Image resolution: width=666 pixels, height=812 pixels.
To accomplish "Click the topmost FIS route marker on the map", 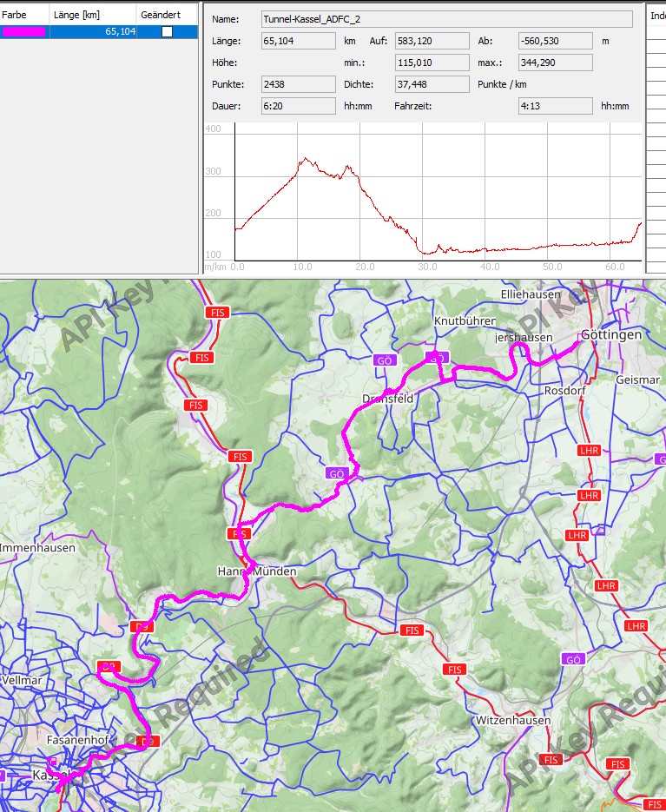I will point(215,312).
